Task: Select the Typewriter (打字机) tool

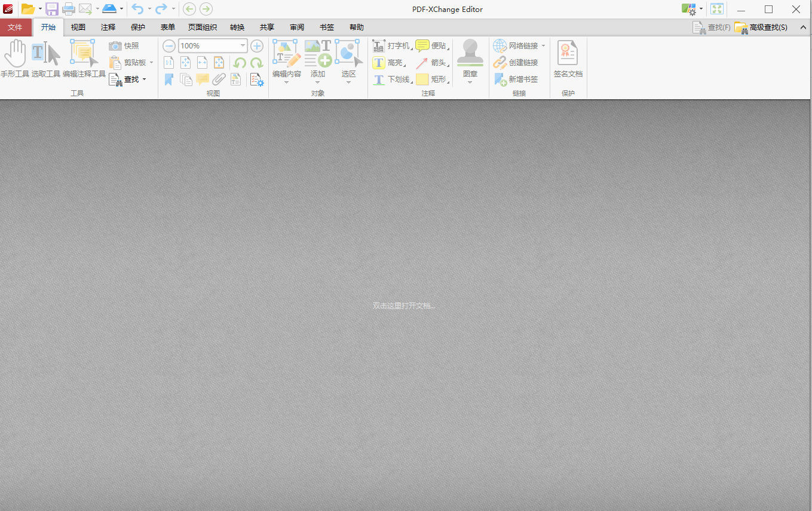Action: (x=379, y=46)
